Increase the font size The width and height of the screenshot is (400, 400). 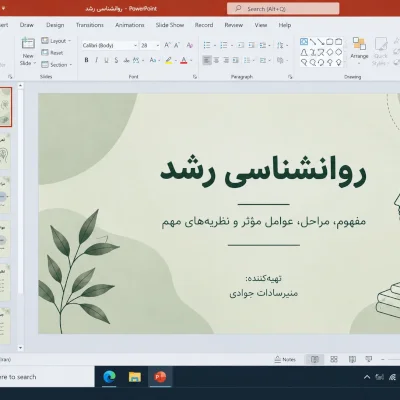pos(167,45)
